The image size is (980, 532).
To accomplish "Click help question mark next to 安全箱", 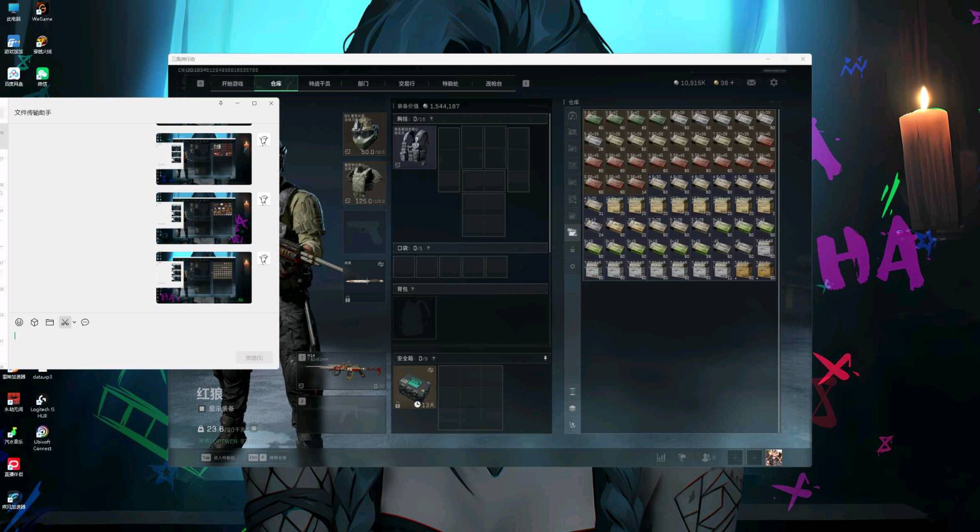I will (x=433, y=358).
